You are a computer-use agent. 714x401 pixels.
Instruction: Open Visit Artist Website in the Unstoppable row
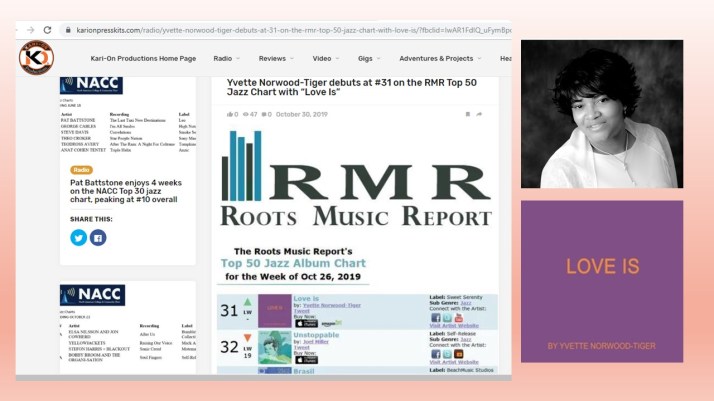click(x=454, y=362)
